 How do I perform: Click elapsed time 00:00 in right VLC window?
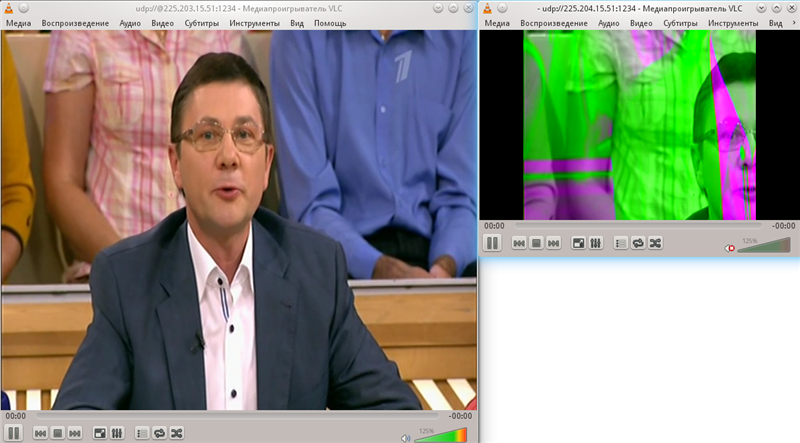[x=494, y=226]
